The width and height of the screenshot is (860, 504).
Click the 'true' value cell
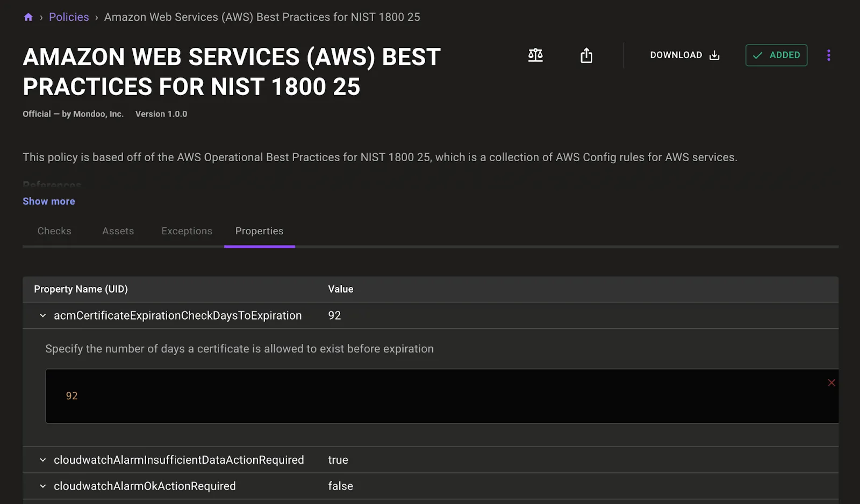[338, 460]
